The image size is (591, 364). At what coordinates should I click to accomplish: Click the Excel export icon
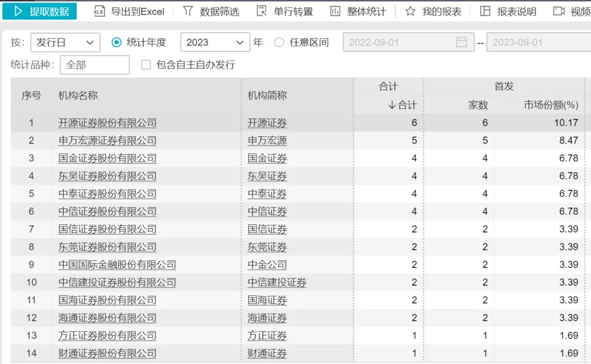coord(99,12)
